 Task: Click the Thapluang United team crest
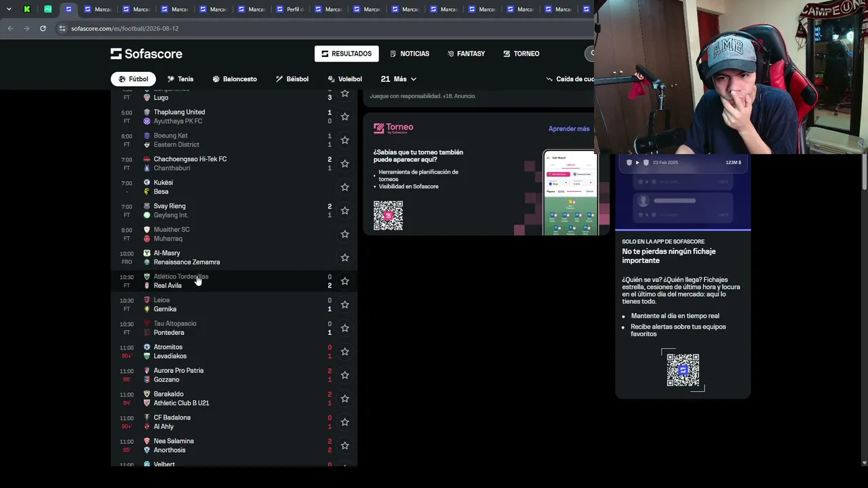pyautogui.click(x=146, y=112)
